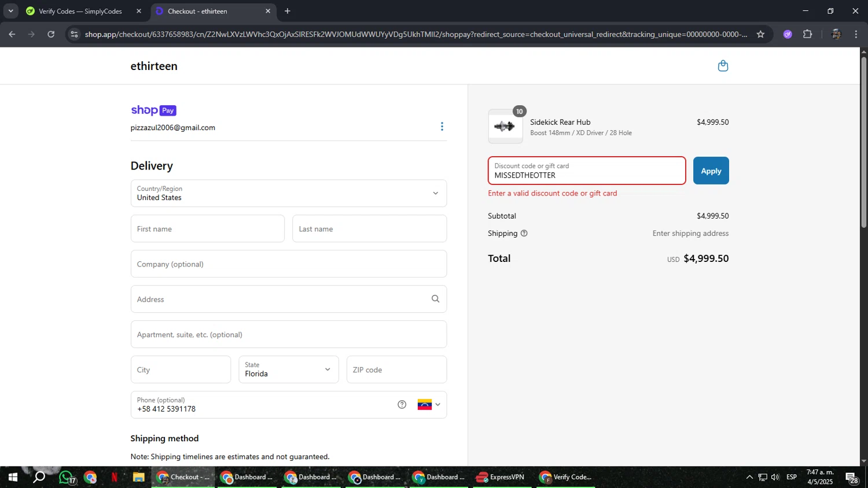Select the Checkout - ethirteen tab
This screenshot has width=868, height=488.
(214, 11)
